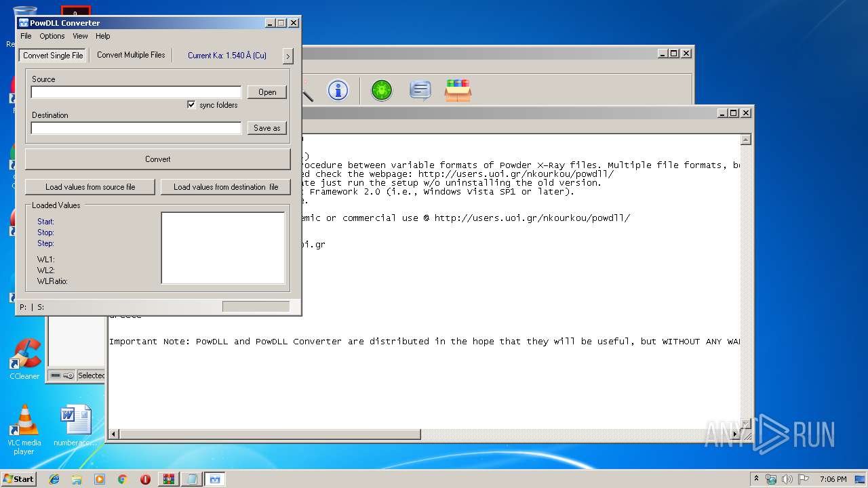Click horizontal scrollbar left arrow
The height and width of the screenshot is (488, 868).
click(114, 434)
